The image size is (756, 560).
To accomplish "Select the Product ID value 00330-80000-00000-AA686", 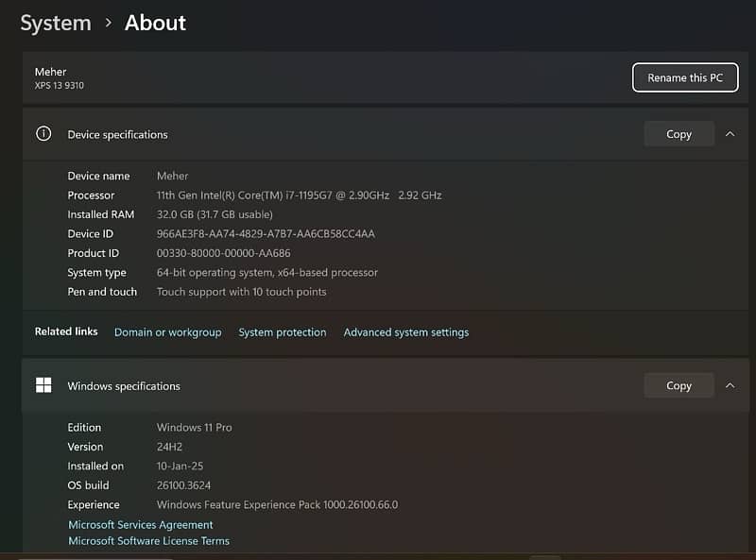I will tap(224, 253).
